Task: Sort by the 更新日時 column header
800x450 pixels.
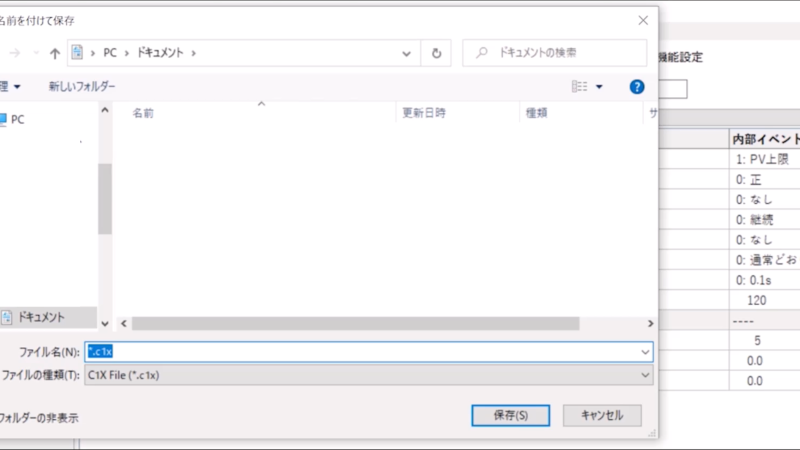Action: pos(424,113)
